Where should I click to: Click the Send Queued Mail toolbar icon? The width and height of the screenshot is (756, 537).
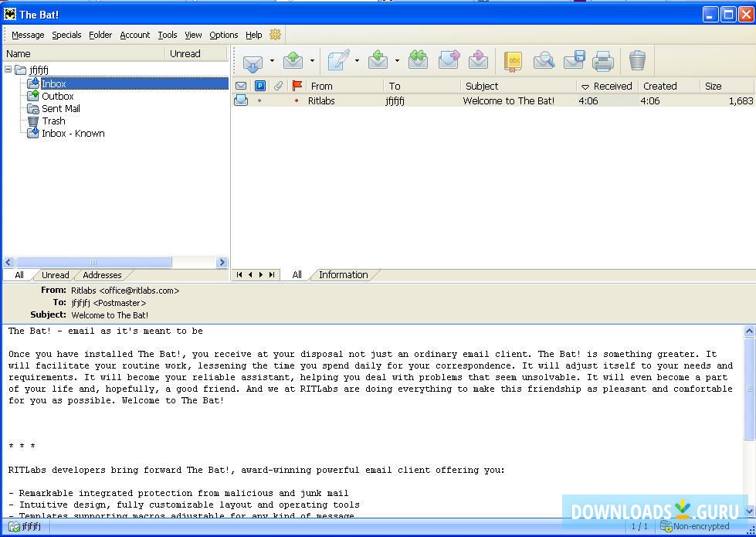coord(293,61)
